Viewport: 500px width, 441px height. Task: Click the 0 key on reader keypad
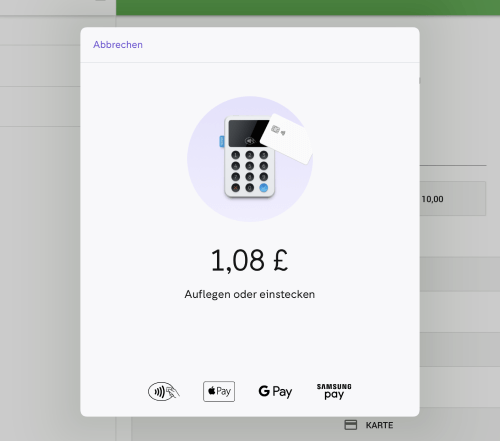tap(250, 188)
